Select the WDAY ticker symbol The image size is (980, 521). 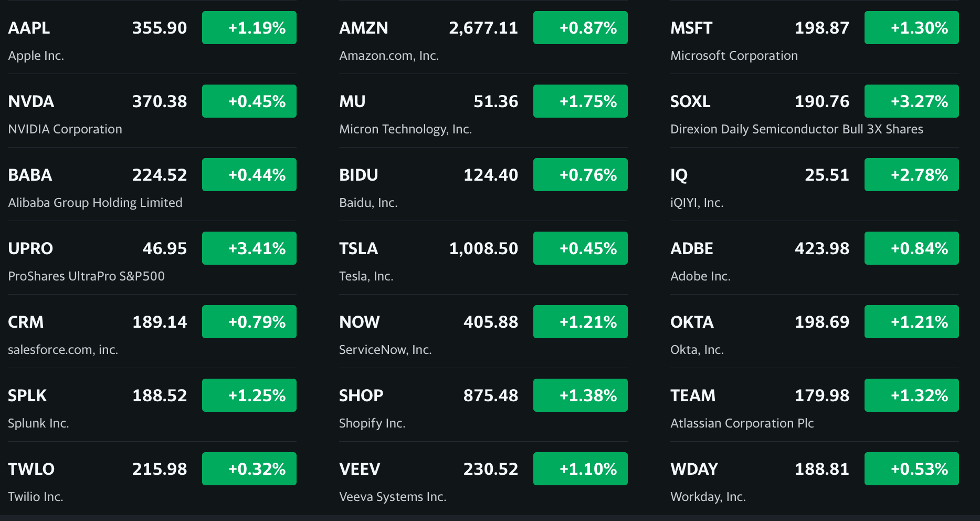tap(694, 469)
